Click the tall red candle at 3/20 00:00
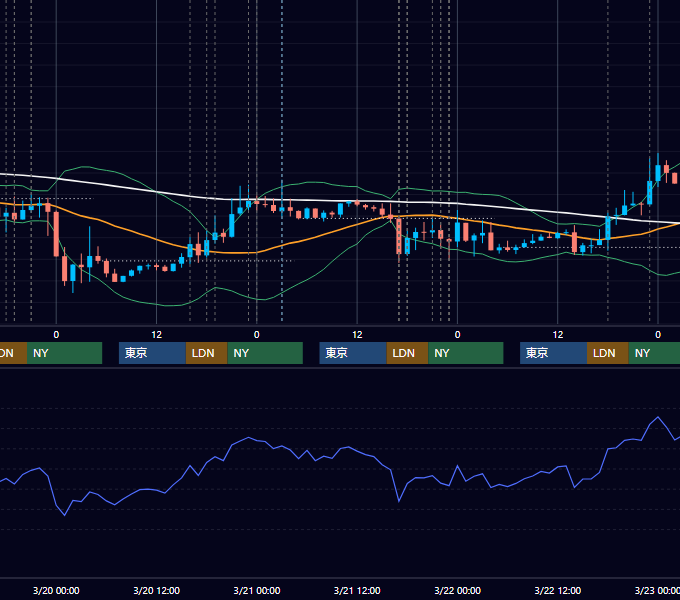The height and width of the screenshot is (600, 680). pyautogui.click(x=56, y=234)
